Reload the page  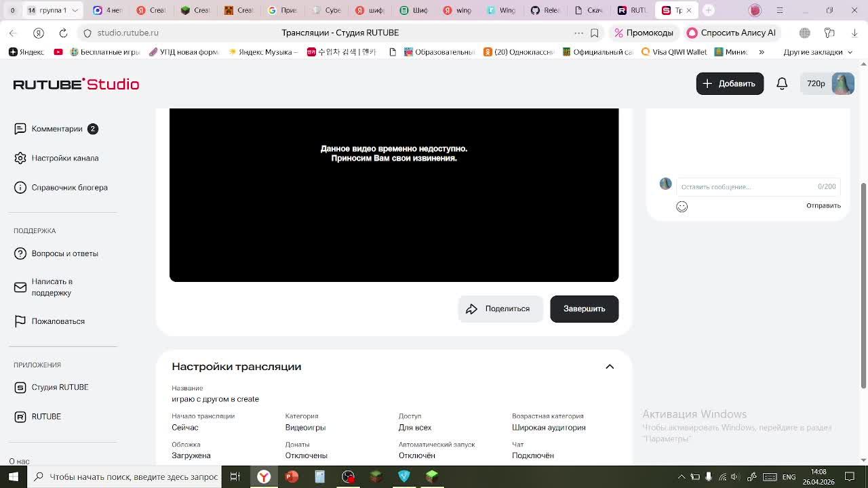click(x=63, y=33)
